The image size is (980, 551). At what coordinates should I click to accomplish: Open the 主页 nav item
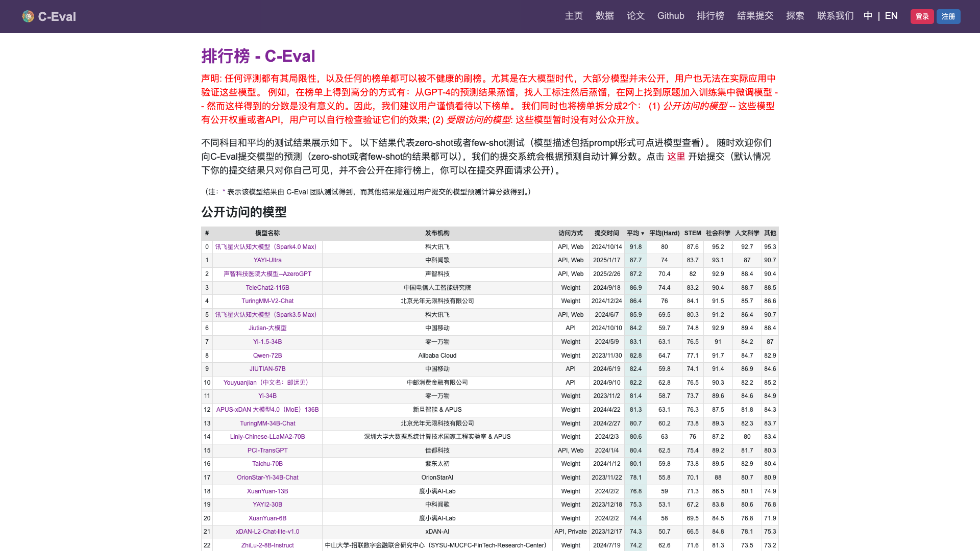pos(574,16)
